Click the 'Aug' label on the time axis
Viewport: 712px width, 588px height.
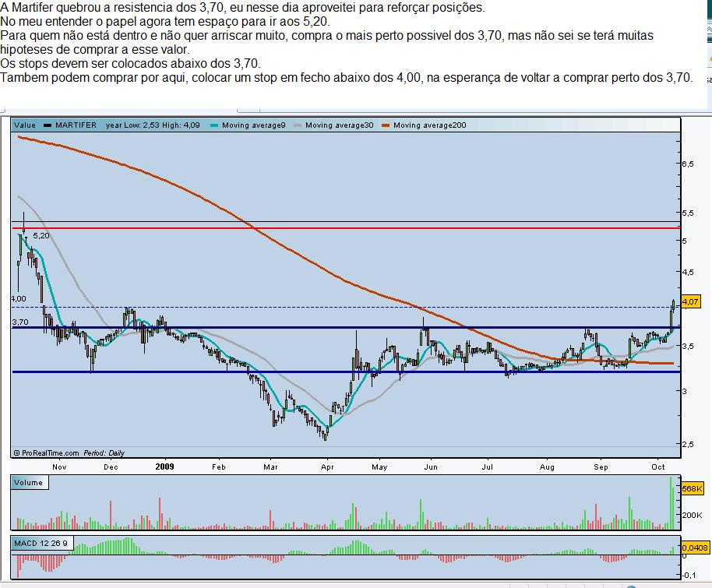coord(547,467)
